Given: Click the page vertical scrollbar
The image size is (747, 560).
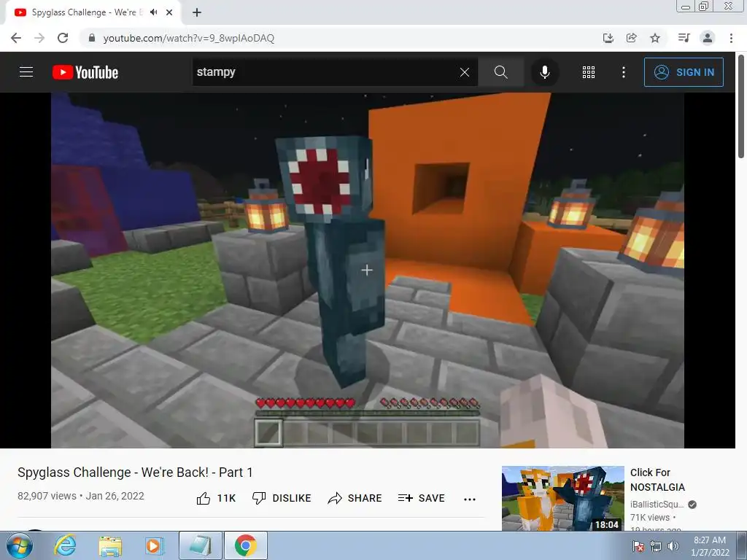Looking at the screenshot, I should [x=741, y=106].
